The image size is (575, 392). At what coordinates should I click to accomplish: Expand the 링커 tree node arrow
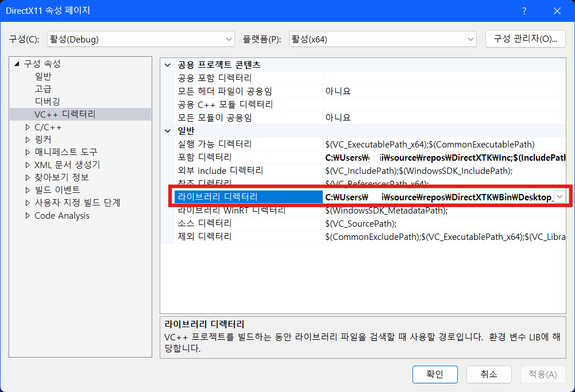point(28,139)
